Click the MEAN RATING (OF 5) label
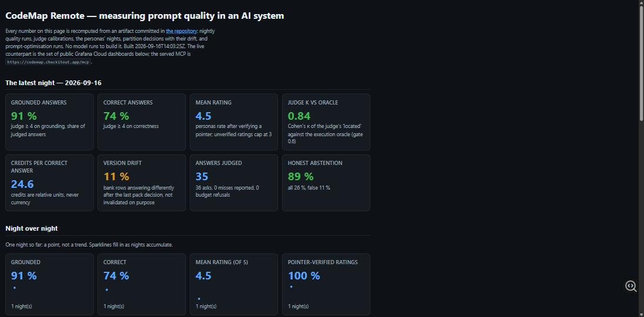 222,262
